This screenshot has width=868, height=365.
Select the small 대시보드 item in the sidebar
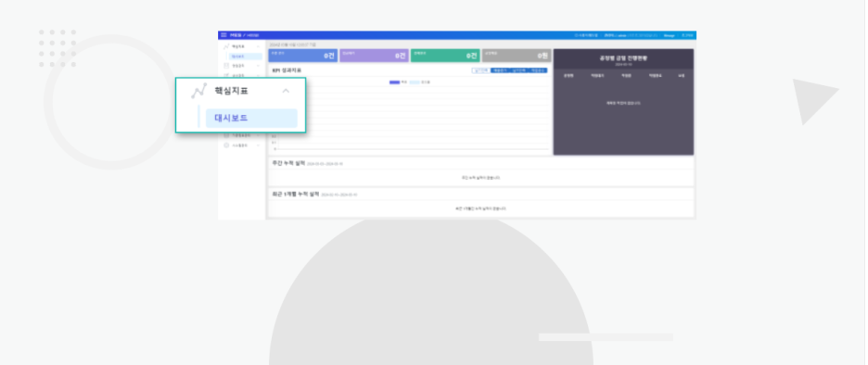[x=246, y=57]
